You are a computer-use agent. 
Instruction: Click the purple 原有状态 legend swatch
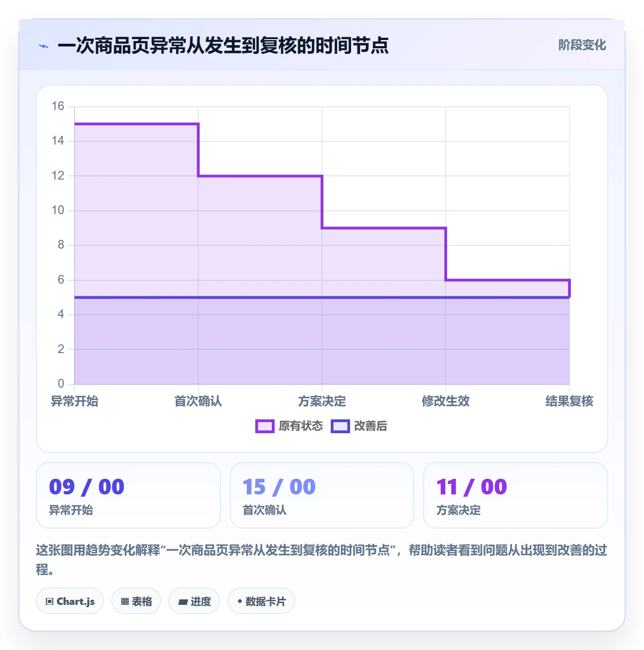click(265, 426)
